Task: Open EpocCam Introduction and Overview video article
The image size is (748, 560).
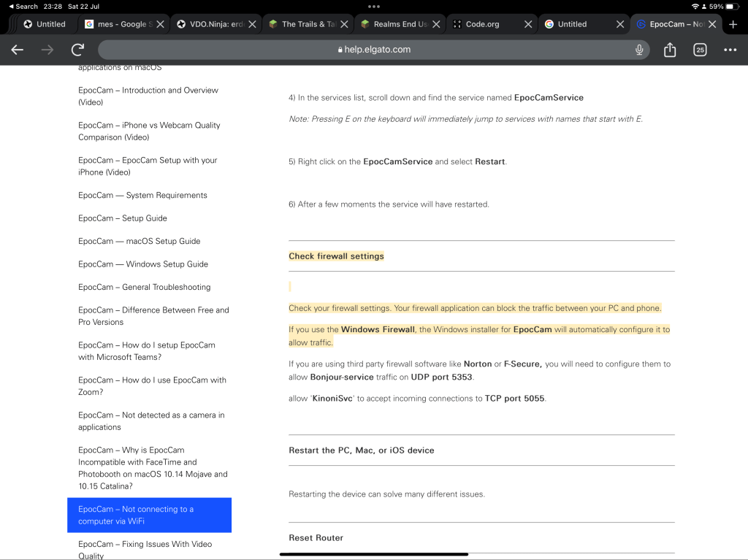Action: coord(148,96)
